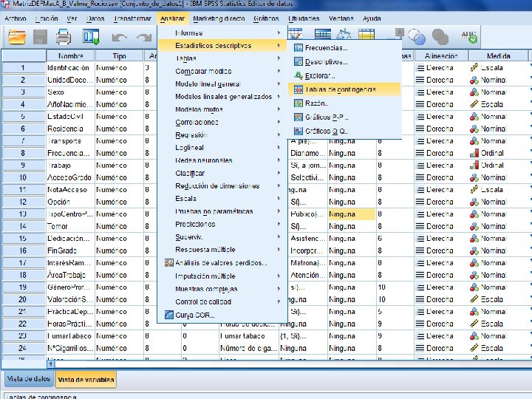Click the Gráficos Q-Q icon

(x=299, y=131)
